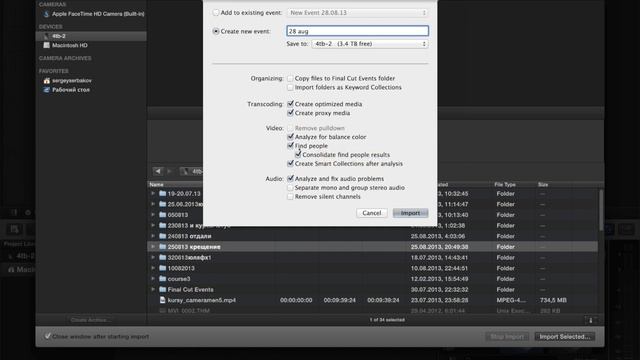Click the Macintosh HD drive icon
This screenshot has width=640, height=360.
coord(46,45)
